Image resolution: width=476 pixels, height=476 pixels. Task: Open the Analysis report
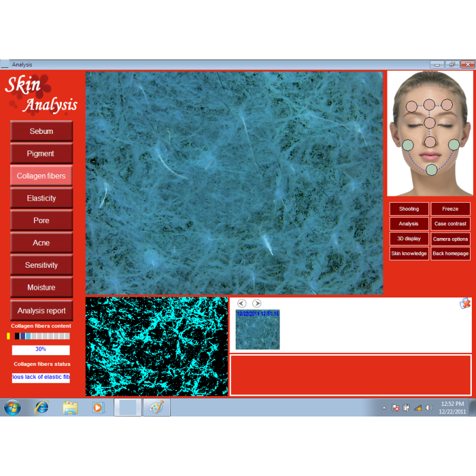42,311
